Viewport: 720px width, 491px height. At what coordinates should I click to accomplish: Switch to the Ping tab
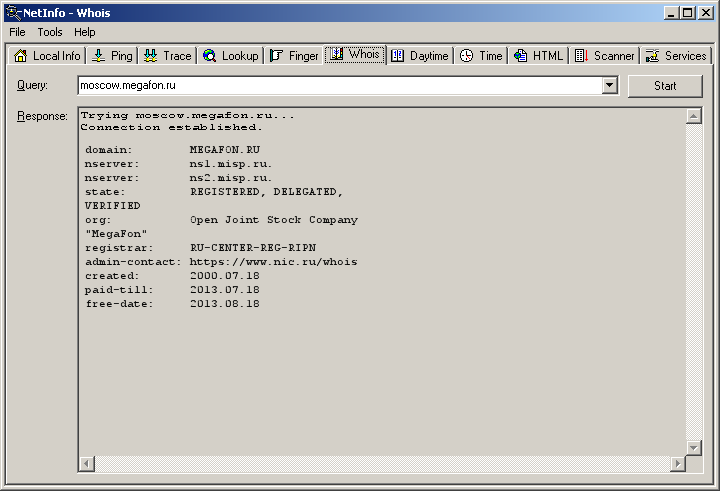coord(112,56)
